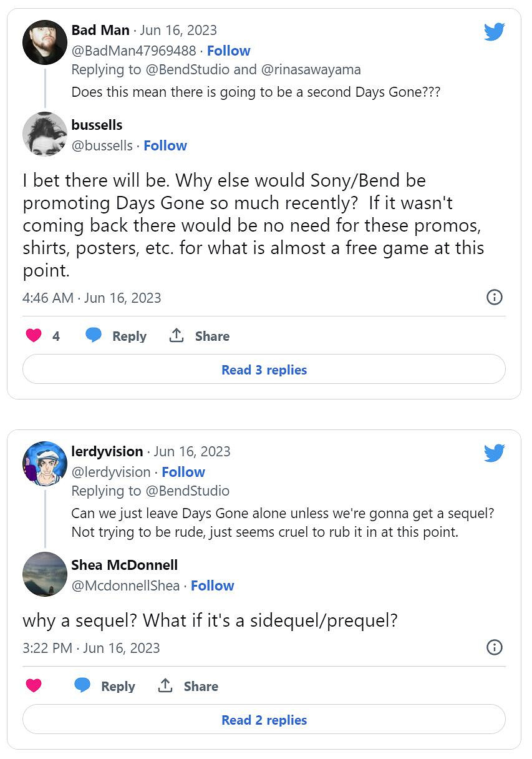Open the 4:46 AM Jun 16 timestamp
532x759 pixels.
click(x=92, y=298)
